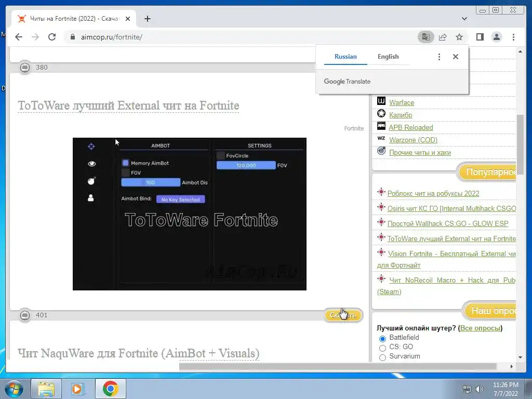This screenshot has height=399, width=532.
Task: Switch to the Fortnite cheats browser tab
Action: coord(73,19)
